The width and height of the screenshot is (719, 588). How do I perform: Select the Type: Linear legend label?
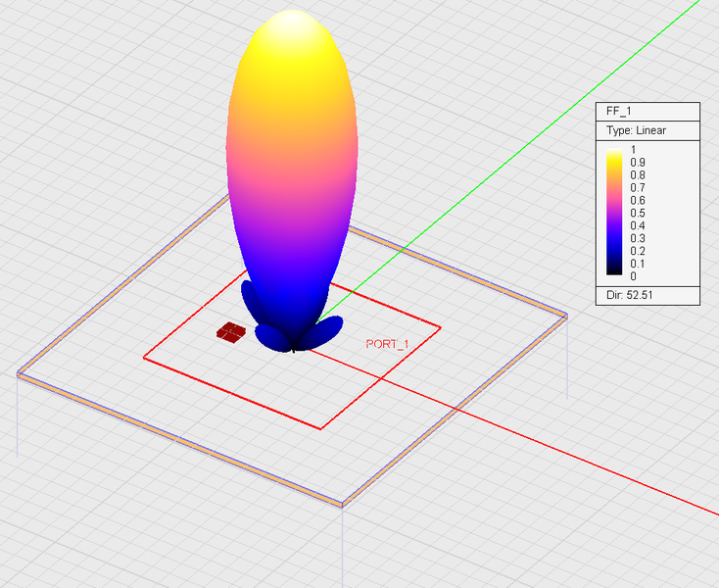tap(635, 130)
